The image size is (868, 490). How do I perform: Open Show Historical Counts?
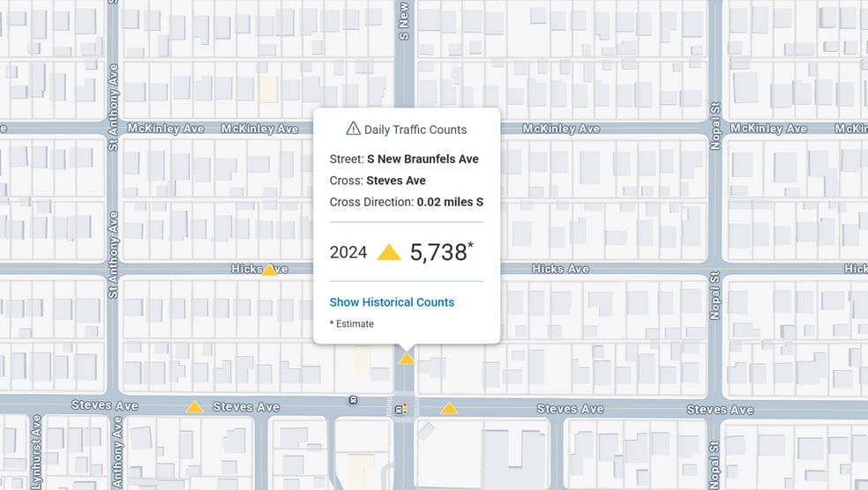[392, 302]
